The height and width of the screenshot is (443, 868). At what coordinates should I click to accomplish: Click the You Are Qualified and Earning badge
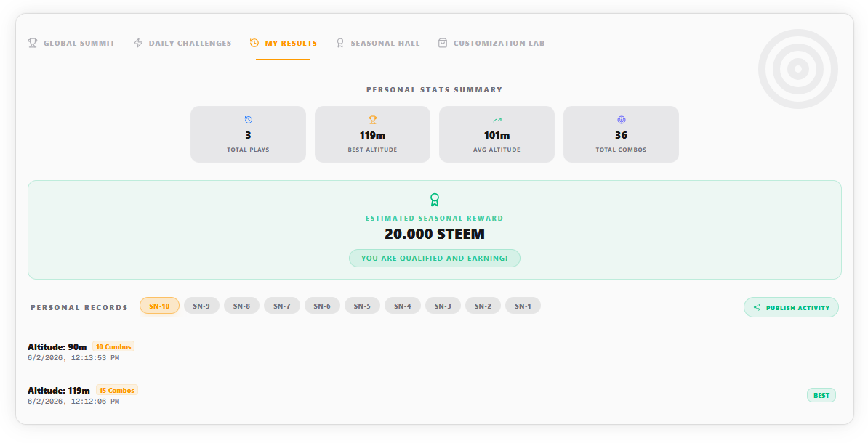(x=435, y=259)
